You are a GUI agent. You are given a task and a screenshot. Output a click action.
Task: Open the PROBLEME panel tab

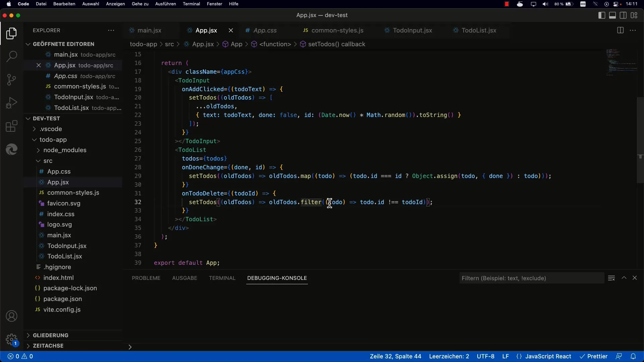(x=146, y=278)
